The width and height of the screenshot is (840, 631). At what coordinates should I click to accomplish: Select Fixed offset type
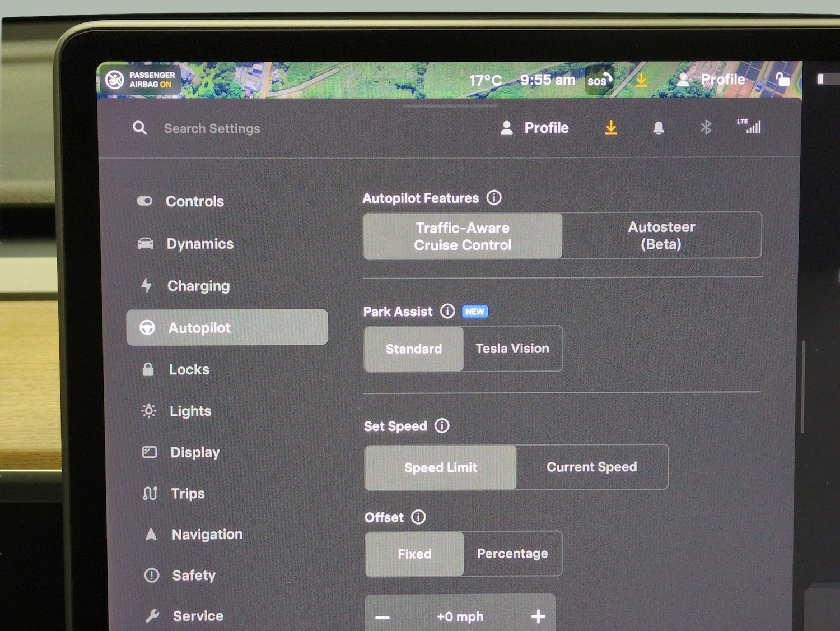415,554
